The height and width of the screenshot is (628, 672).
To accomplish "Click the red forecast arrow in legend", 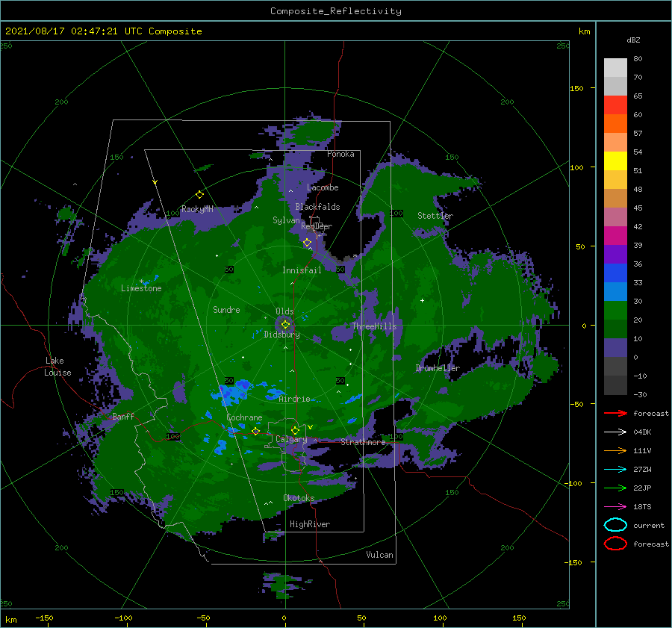I will pyautogui.click(x=615, y=413).
